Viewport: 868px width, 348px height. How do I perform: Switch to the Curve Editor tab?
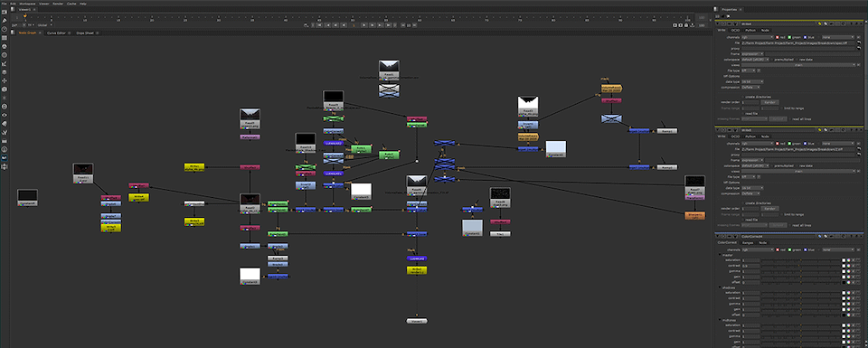pyautogui.click(x=56, y=33)
